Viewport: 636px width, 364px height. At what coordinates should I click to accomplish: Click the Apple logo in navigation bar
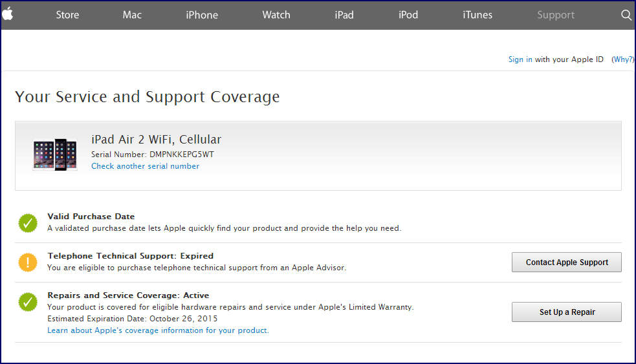(x=8, y=14)
